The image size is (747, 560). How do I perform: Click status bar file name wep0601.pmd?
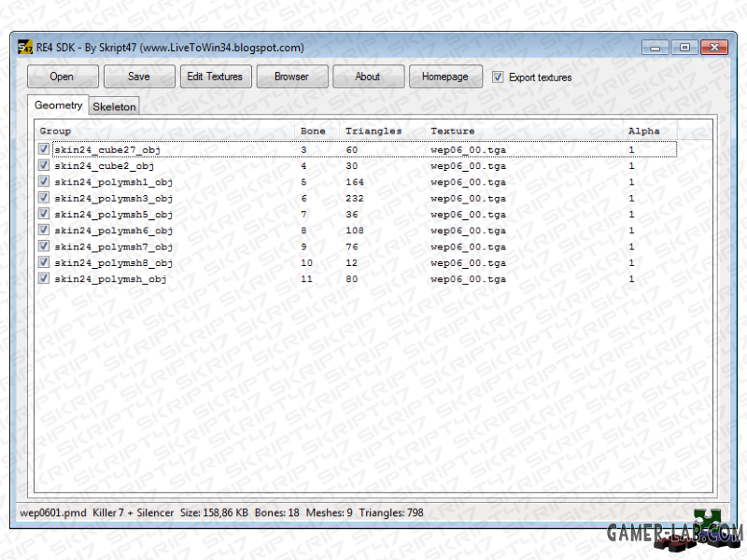[53, 512]
